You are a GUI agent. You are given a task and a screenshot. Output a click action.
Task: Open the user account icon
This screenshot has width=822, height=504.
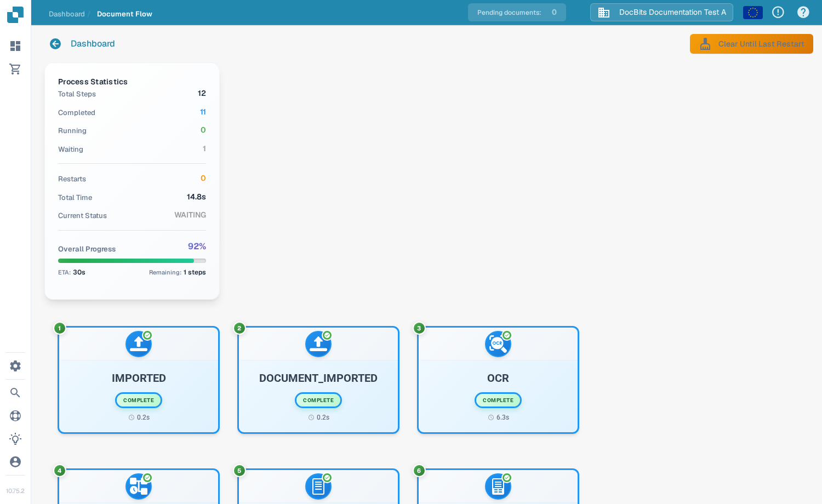tap(15, 462)
